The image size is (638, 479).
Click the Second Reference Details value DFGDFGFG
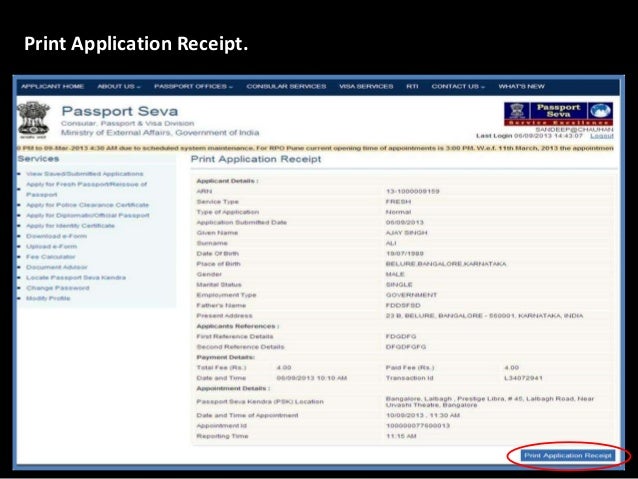coord(406,347)
